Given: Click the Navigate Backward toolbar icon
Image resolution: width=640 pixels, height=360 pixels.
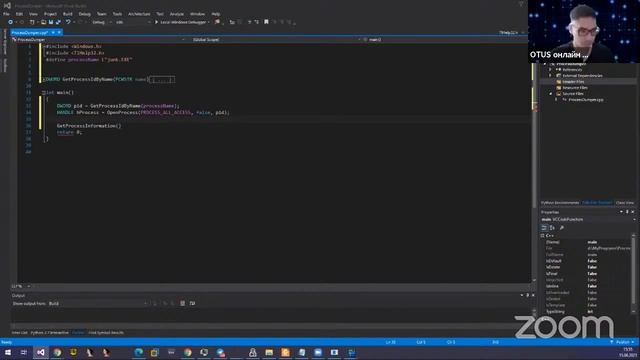Looking at the screenshot, I should pyautogui.click(x=10, y=22).
